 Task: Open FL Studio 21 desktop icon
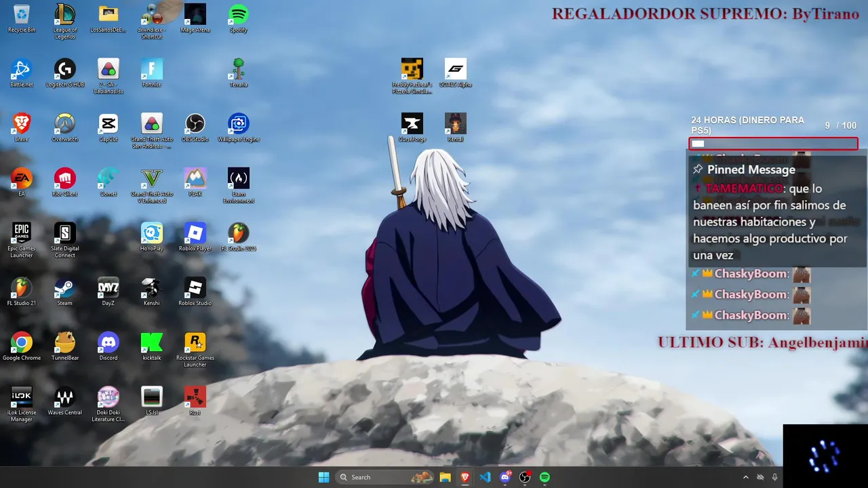click(22, 292)
